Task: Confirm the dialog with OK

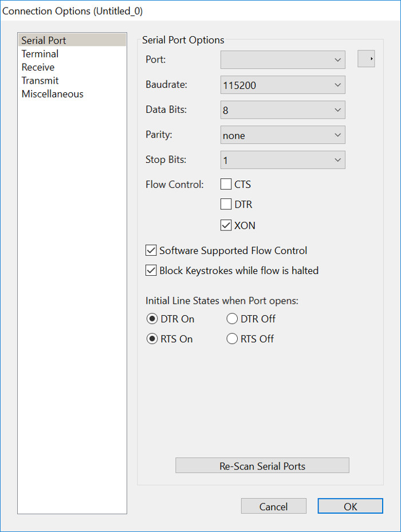Action: 350,506
